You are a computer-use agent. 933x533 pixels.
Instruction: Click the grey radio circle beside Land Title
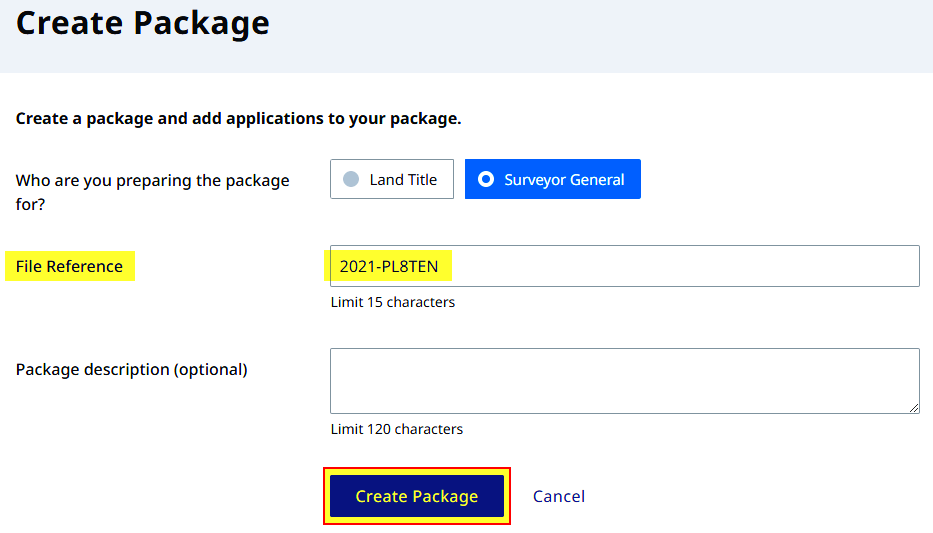[x=351, y=179]
